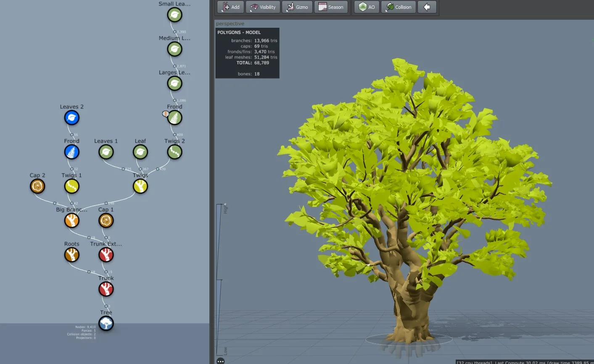This screenshot has height=364, width=594.
Task: Click the TOTAL 68,789 line
Action: 253,63
